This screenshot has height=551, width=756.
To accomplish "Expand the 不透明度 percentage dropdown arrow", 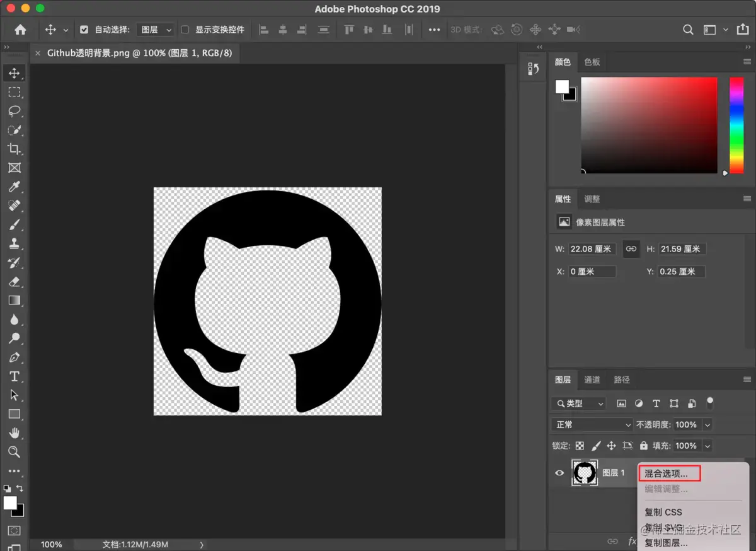I will click(x=707, y=425).
